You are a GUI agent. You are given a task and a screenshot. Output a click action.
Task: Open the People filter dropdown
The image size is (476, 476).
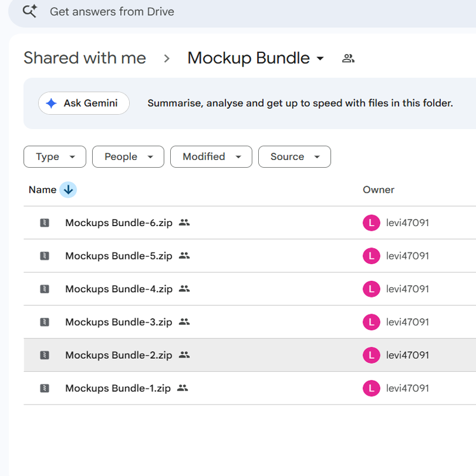(128, 156)
